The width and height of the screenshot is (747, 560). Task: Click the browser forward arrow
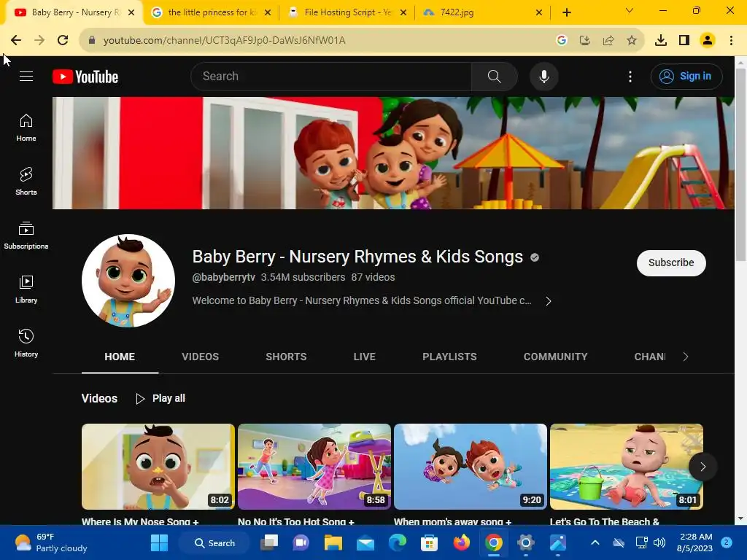(x=39, y=41)
